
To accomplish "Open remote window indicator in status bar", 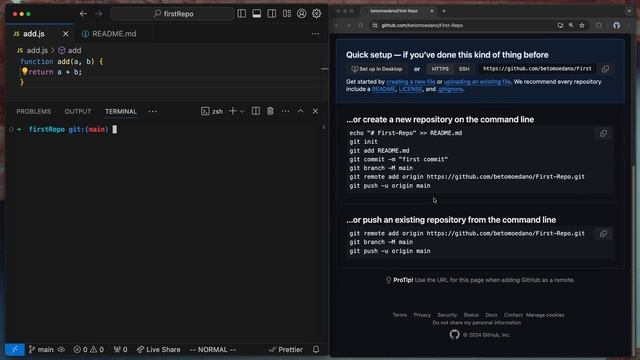I will click(14, 349).
